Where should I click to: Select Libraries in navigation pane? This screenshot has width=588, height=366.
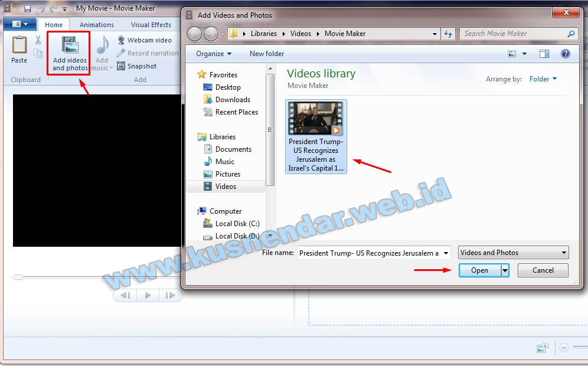click(x=217, y=136)
